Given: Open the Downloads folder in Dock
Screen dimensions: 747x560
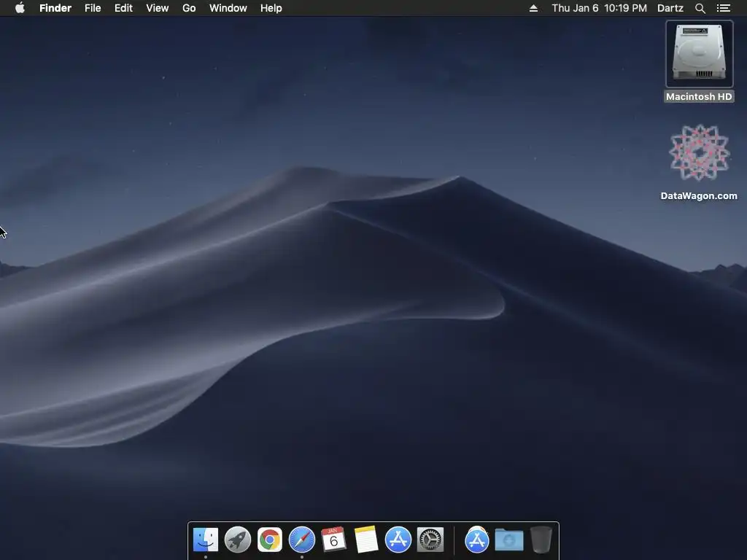Looking at the screenshot, I should pyautogui.click(x=509, y=540).
